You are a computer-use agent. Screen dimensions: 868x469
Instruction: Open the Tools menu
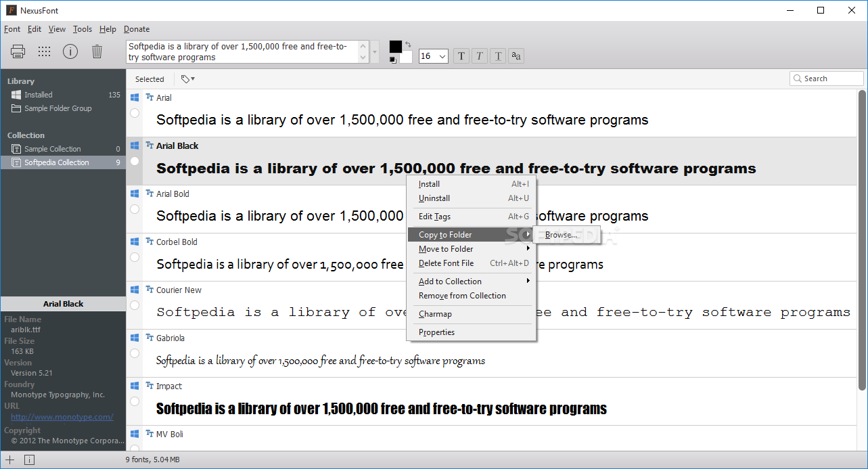click(83, 29)
